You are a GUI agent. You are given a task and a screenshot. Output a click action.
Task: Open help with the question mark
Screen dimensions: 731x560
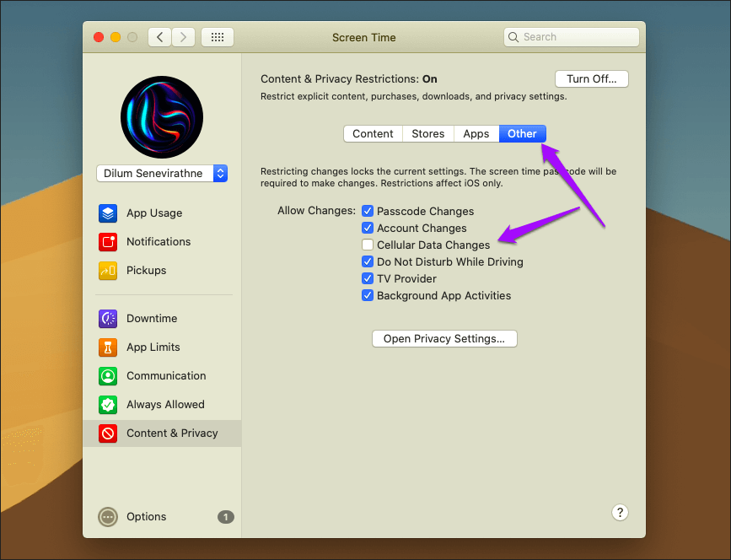pyautogui.click(x=620, y=513)
